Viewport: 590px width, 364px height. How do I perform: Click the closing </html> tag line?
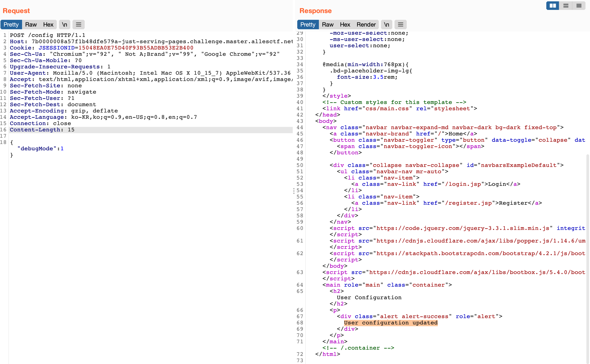coord(328,354)
